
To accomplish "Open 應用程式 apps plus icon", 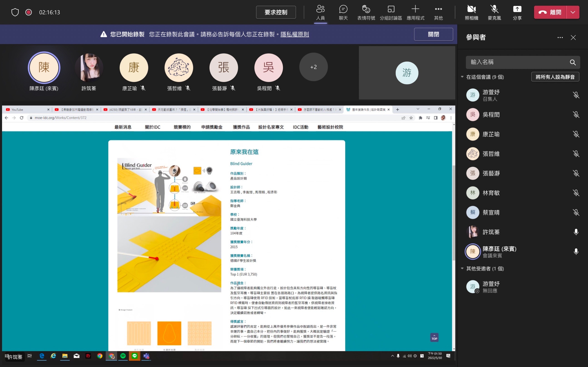I will pos(415,12).
